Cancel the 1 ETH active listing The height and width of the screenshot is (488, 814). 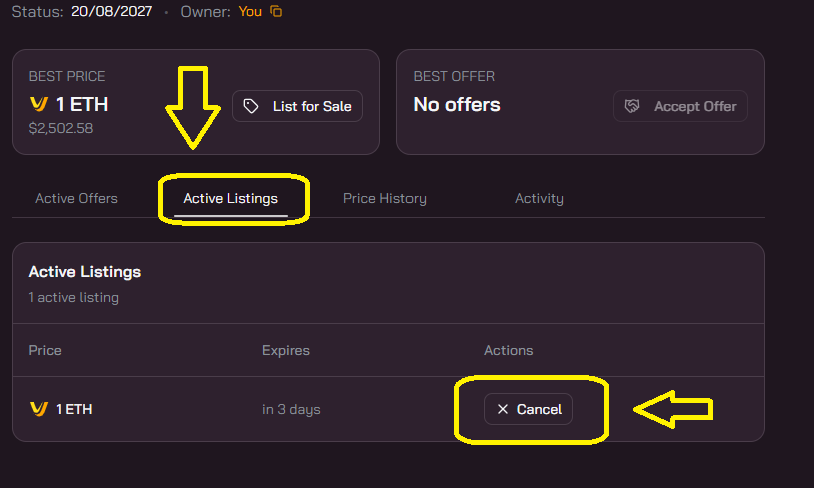point(528,409)
